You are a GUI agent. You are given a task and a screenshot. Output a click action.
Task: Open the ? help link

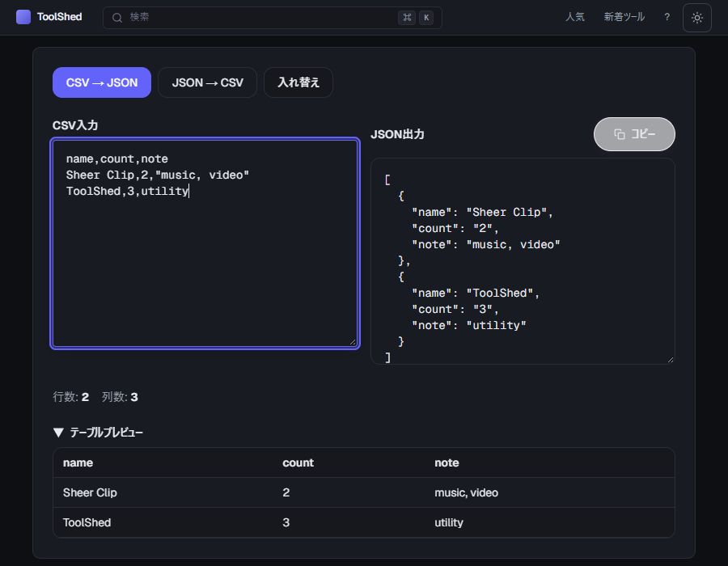coord(667,17)
